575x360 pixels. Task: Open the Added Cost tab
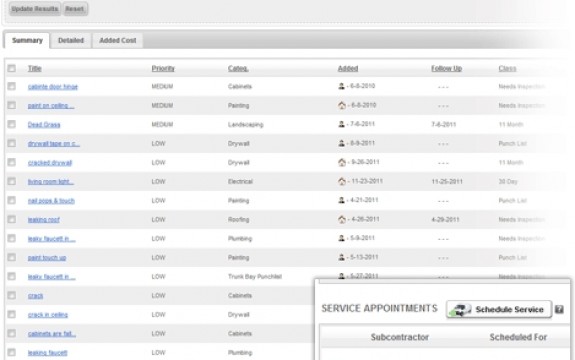(x=118, y=40)
